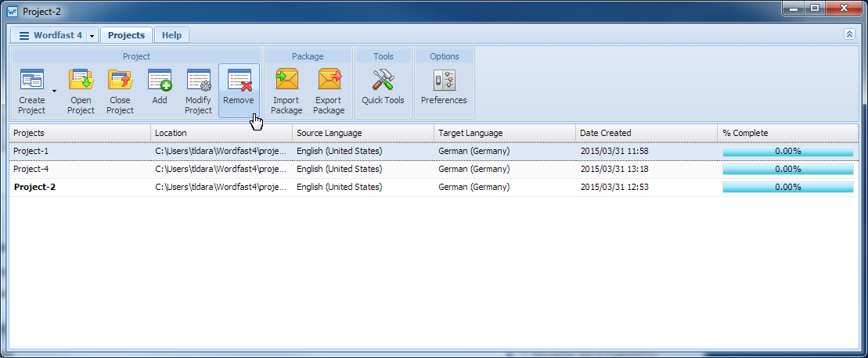868x358 pixels.
Task: Switch to the Help tab
Action: click(x=171, y=35)
